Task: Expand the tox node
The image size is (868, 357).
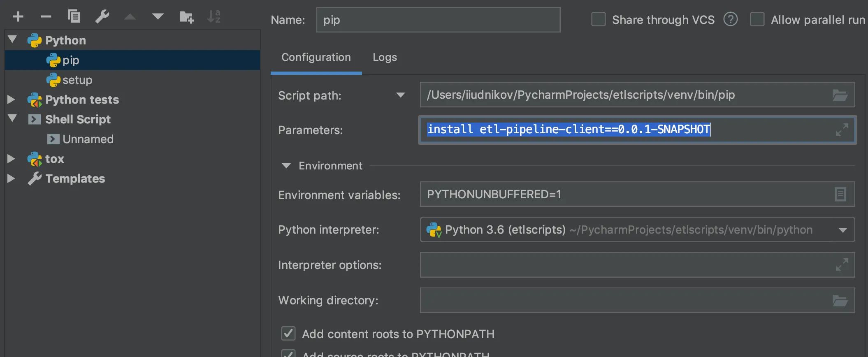Action: [12, 159]
